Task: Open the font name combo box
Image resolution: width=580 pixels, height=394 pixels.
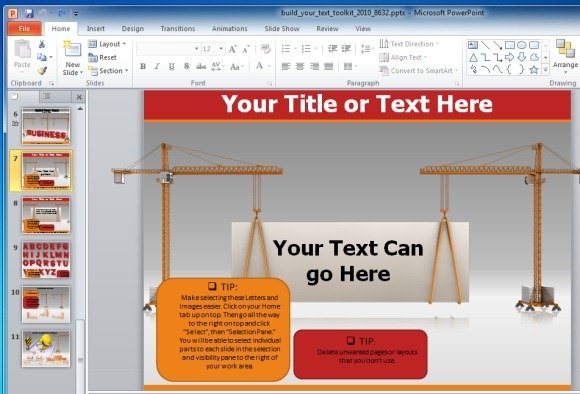Action: coord(168,49)
